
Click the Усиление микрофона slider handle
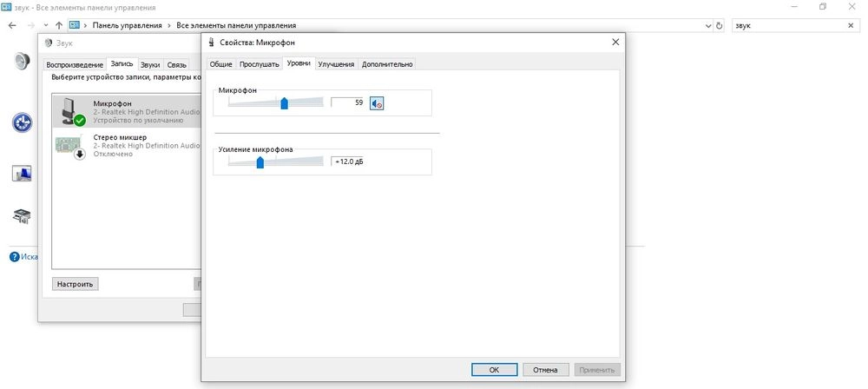260,161
